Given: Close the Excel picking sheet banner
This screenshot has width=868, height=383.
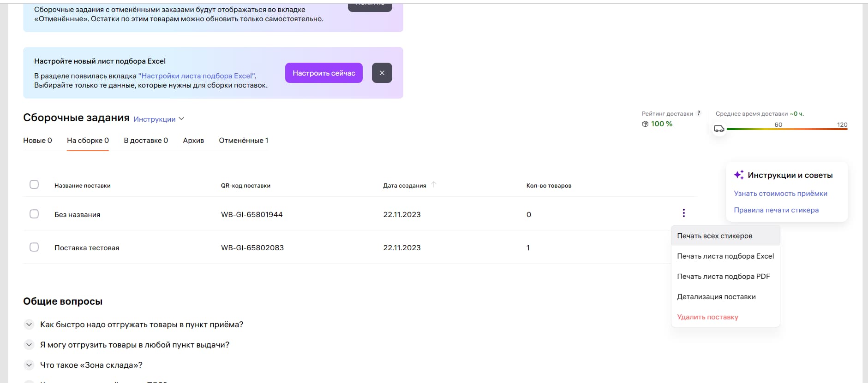Looking at the screenshot, I should [x=382, y=73].
